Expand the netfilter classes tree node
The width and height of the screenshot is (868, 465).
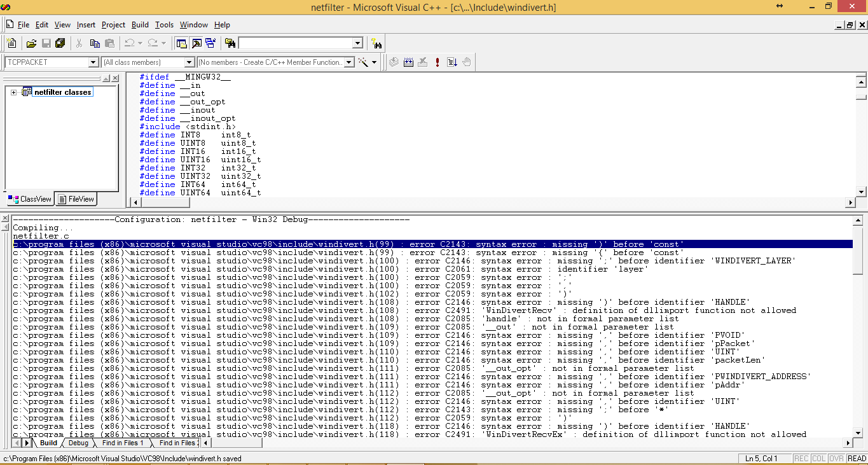[x=14, y=91]
